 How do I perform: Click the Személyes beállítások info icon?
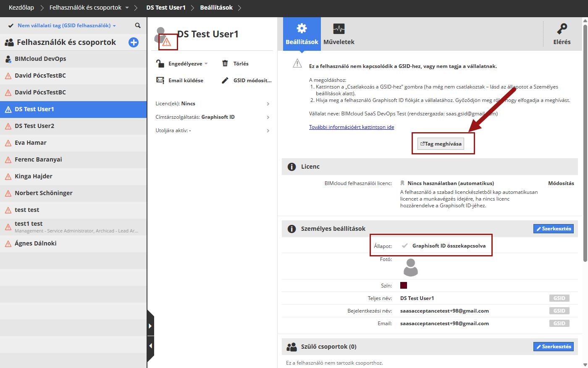click(x=291, y=229)
